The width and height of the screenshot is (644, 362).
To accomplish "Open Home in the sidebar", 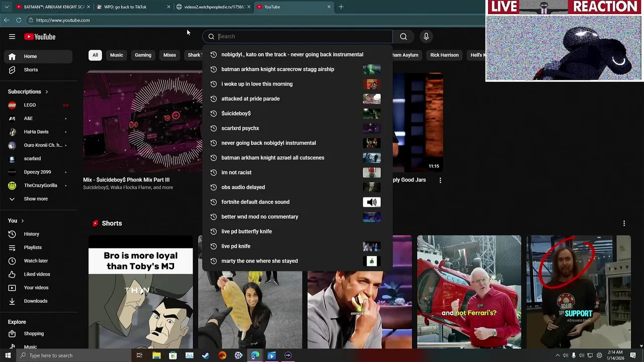I will click(x=38, y=56).
